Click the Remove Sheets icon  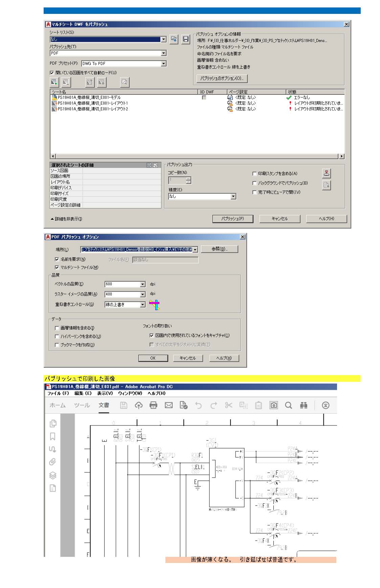[66, 82]
